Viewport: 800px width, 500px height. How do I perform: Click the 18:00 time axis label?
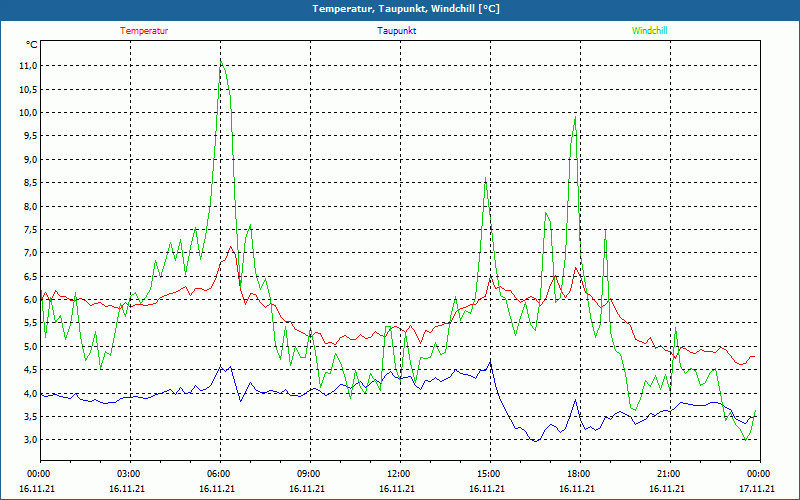580,474
